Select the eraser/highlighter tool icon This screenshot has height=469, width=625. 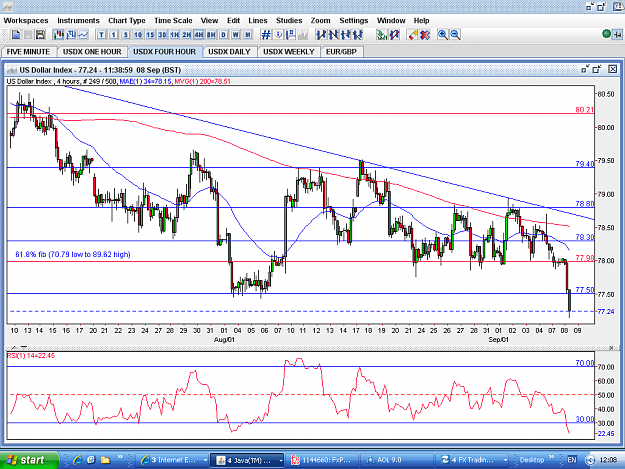pyautogui.click(x=412, y=35)
